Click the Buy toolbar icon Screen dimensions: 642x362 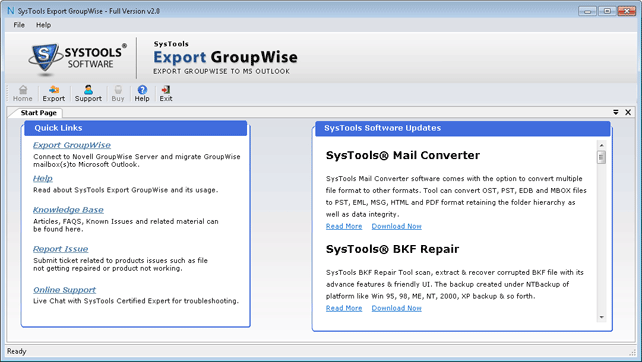(x=118, y=93)
